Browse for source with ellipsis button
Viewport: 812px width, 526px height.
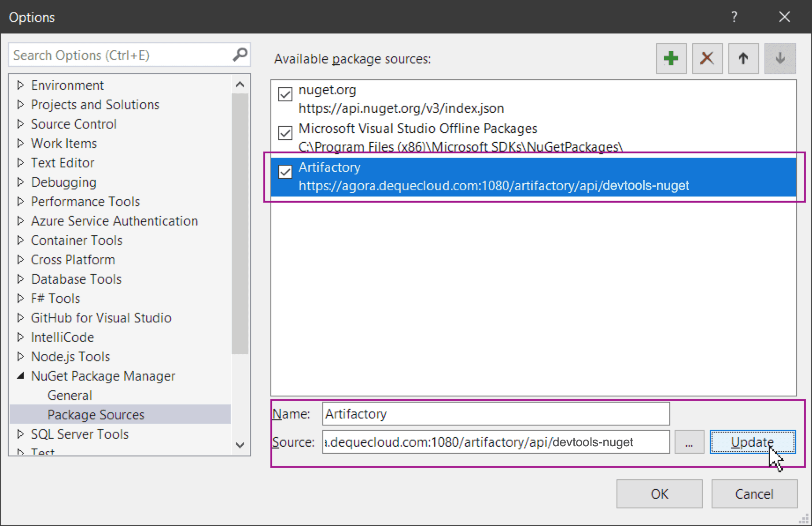(689, 442)
